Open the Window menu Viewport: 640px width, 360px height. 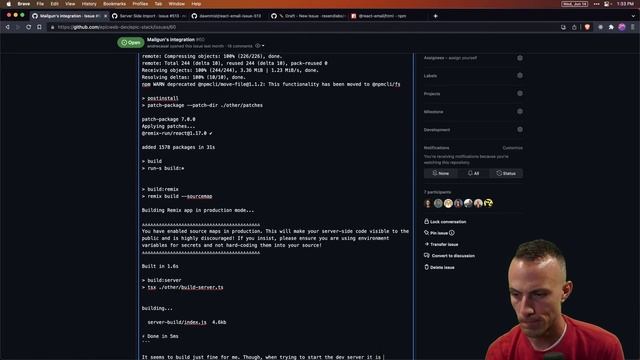pyautogui.click(x=176, y=4)
